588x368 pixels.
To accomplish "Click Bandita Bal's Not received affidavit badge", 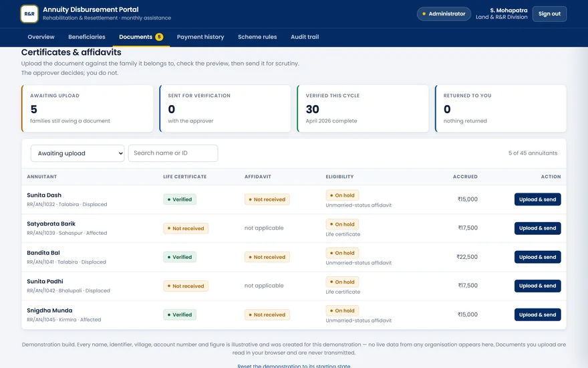I will 267,257.
